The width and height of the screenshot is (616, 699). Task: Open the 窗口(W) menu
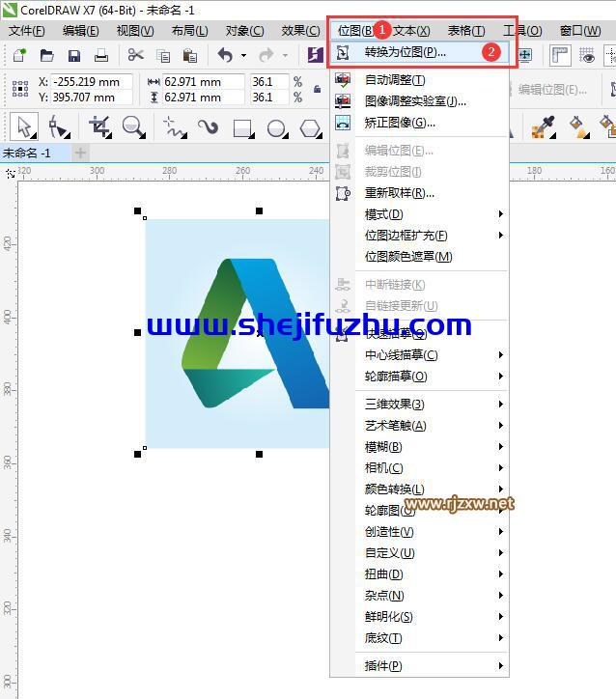tap(580, 31)
